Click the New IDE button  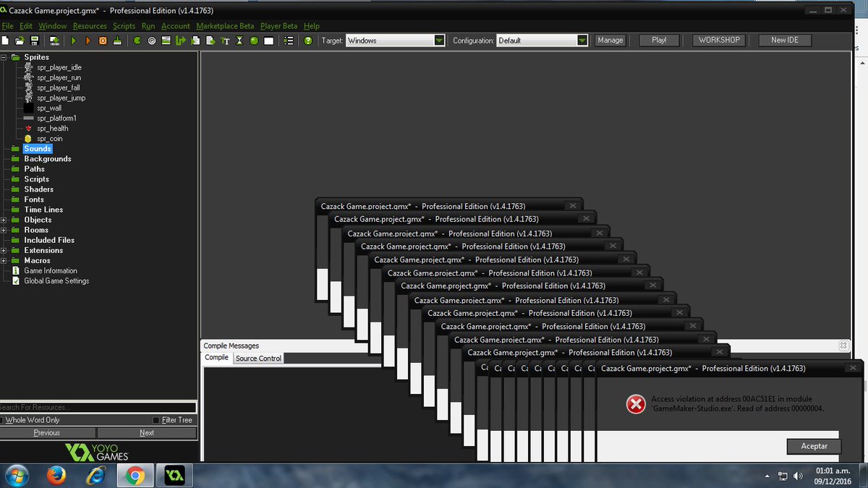784,40
